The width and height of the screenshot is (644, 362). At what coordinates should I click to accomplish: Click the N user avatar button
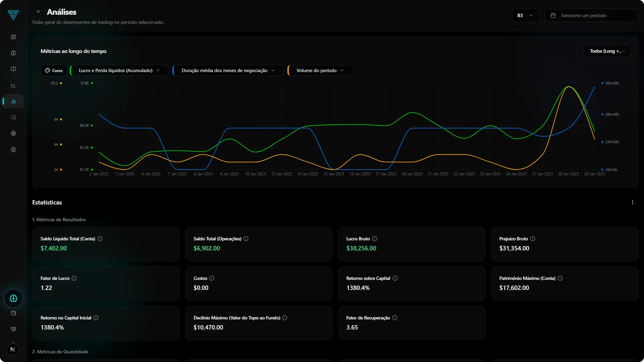pyautogui.click(x=13, y=349)
